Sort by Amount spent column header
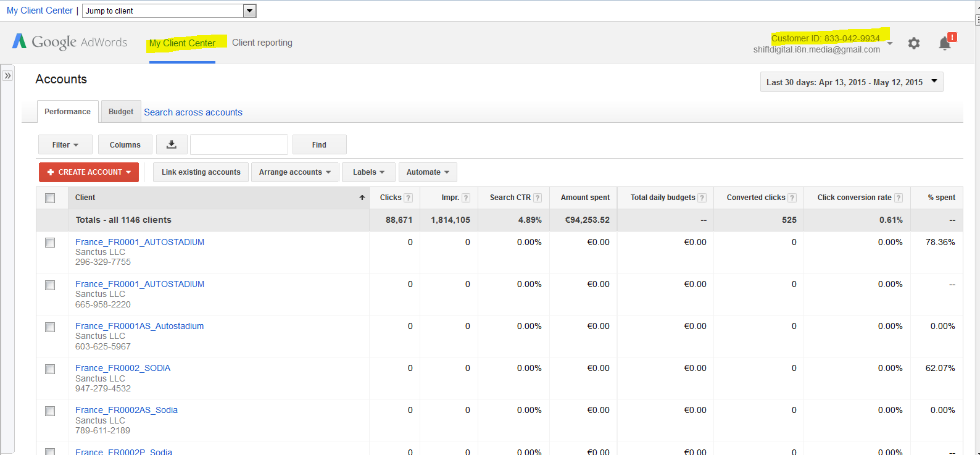 585,198
